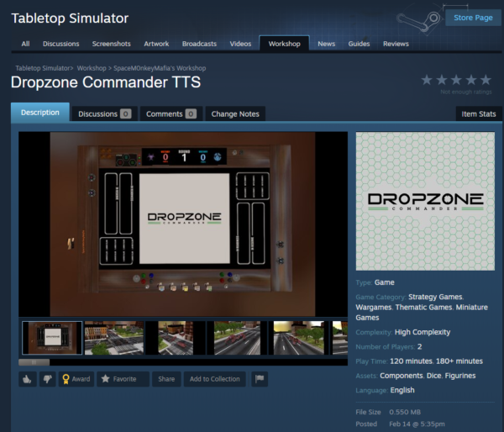Viewport: 504px width, 432px height.
Task: Click the 180+ minutes play time tag
Action: (459, 361)
